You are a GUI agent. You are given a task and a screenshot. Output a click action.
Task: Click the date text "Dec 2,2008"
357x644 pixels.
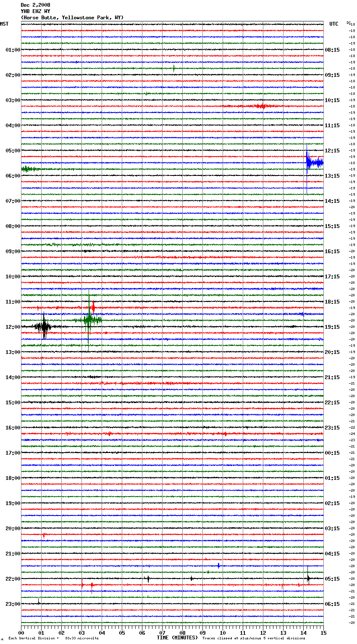35,5
